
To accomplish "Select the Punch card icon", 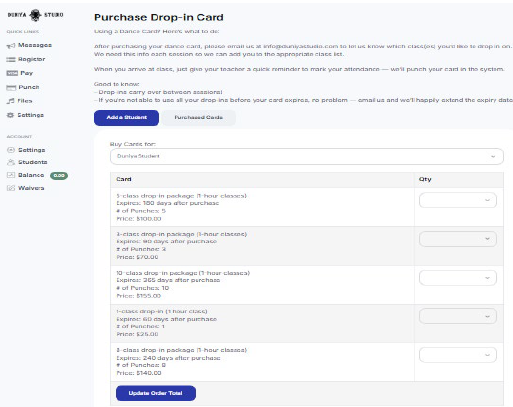I will coord(11,87).
